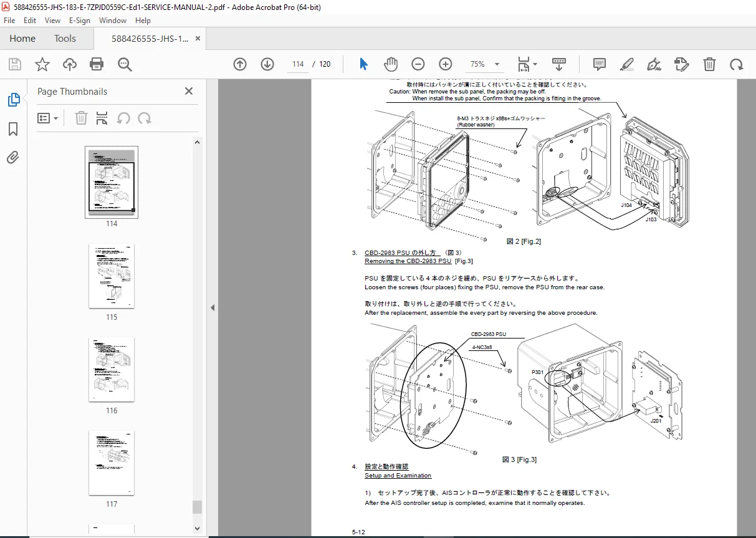Select page 116 thumbnail
The image size is (756, 538).
[112, 369]
